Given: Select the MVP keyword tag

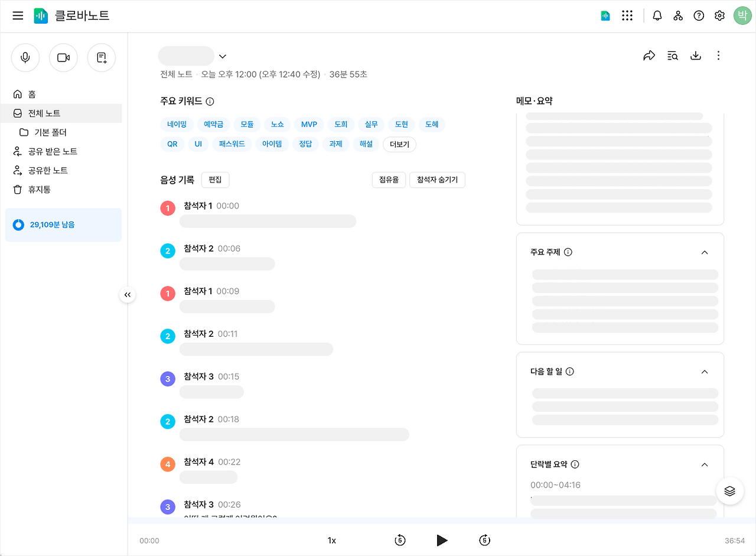Looking at the screenshot, I should (309, 125).
